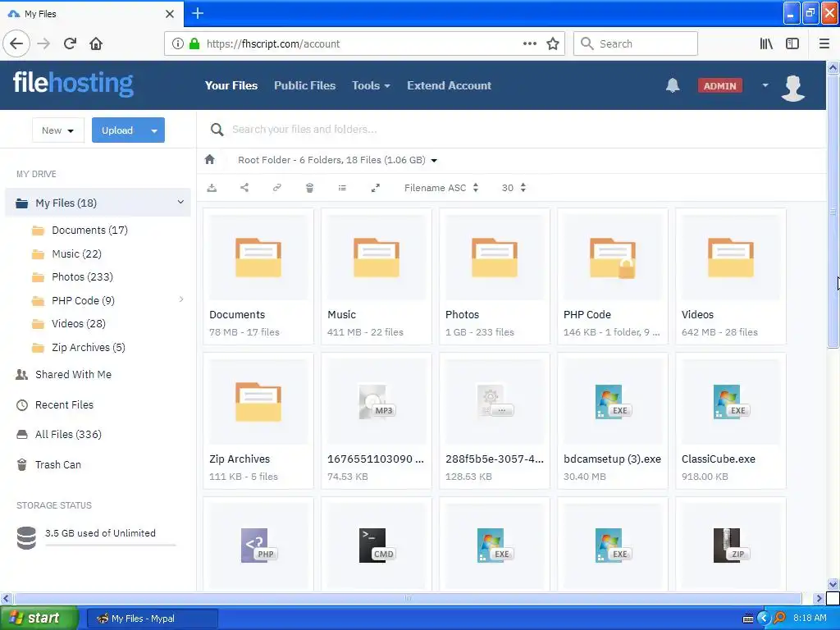Click the fullscreen expand icon
This screenshot has height=630, width=840.
click(x=376, y=188)
